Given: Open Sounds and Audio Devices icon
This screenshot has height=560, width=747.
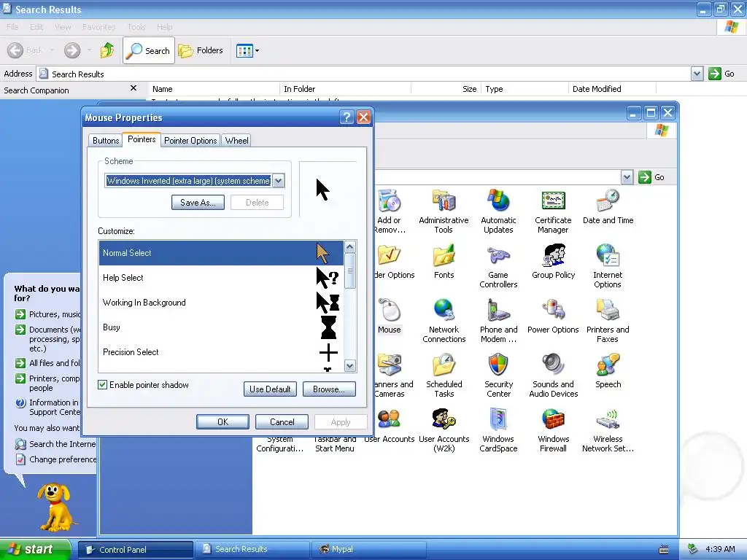Looking at the screenshot, I should click(553, 376).
